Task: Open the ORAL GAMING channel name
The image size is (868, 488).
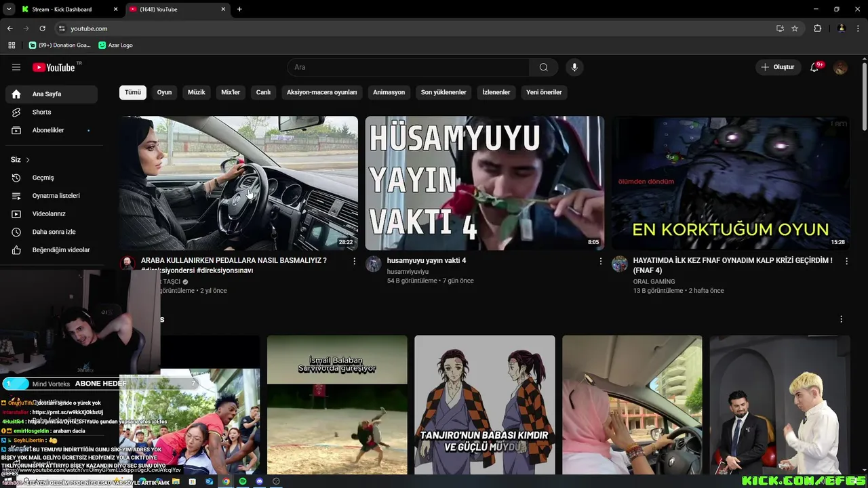Action: (x=654, y=281)
